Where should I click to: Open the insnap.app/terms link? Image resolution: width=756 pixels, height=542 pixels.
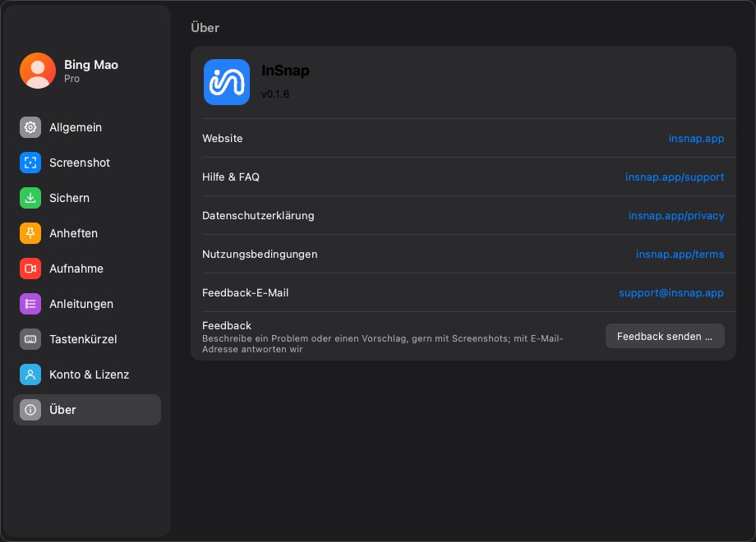tap(680, 254)
